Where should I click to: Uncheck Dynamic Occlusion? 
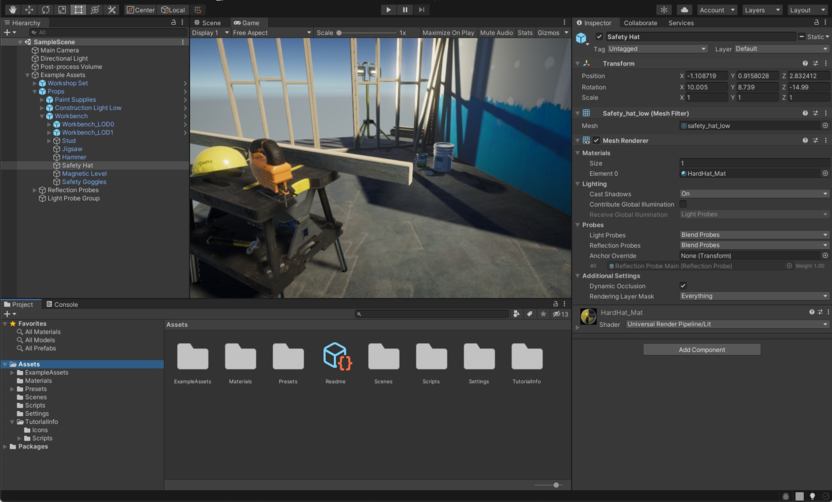(683, 286)
